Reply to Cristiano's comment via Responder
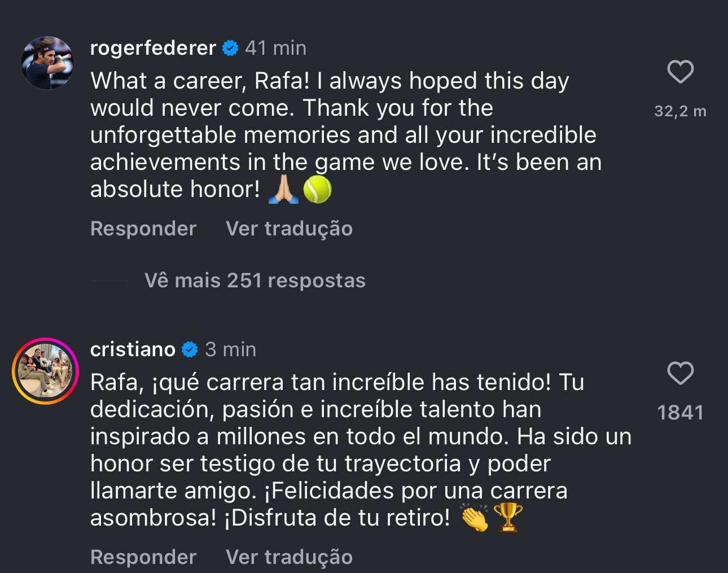 (x=143, y=557)
